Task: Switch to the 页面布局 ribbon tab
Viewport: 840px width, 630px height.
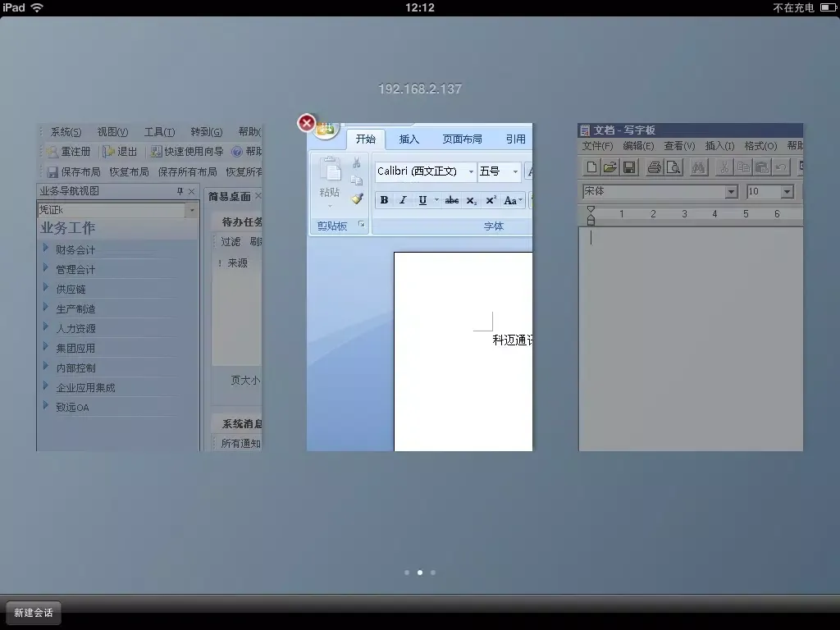Action: pyautogui.click(x=462, y=139)
